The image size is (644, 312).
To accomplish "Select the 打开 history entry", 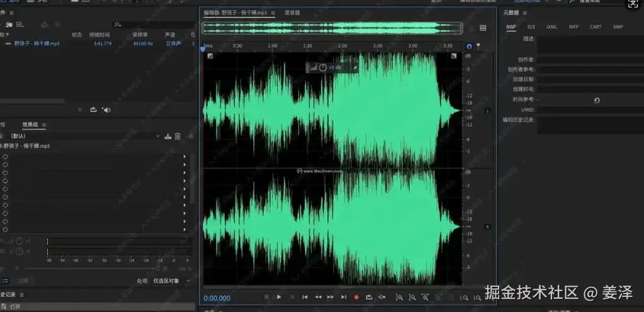I will (x=98, y=307).
